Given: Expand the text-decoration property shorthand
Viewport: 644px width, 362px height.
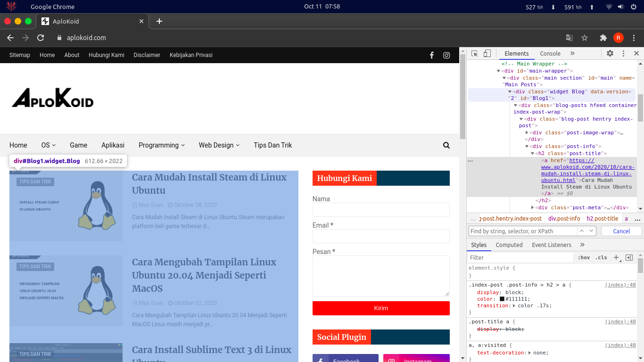Looking at the screenshot, I should coord(530,353).
